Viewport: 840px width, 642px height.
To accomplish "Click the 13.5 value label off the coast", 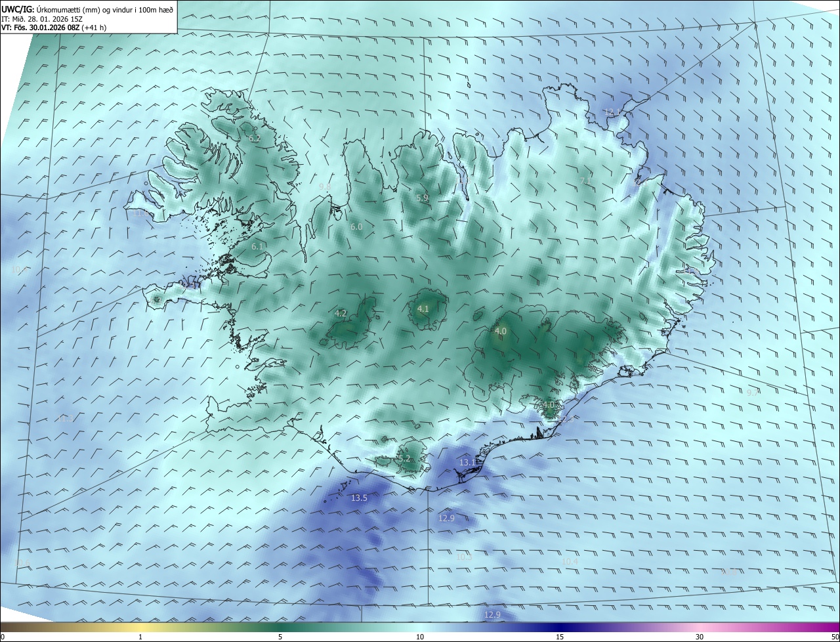I will click(359, 498).
